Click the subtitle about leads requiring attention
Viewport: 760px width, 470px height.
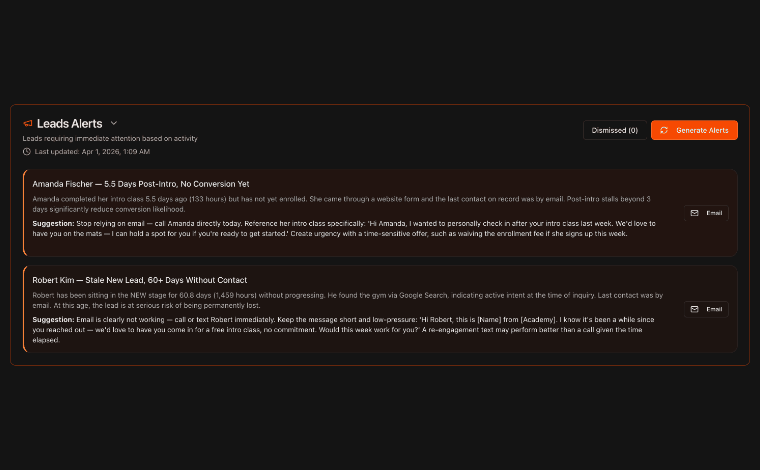[110, 139]
